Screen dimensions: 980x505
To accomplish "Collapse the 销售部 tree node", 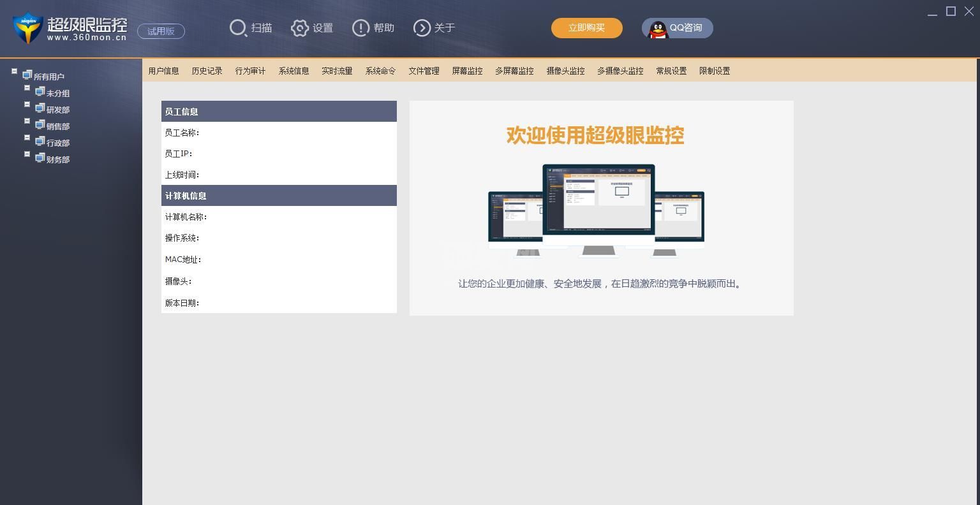I will pyautogui.click(x=27, y=121).
